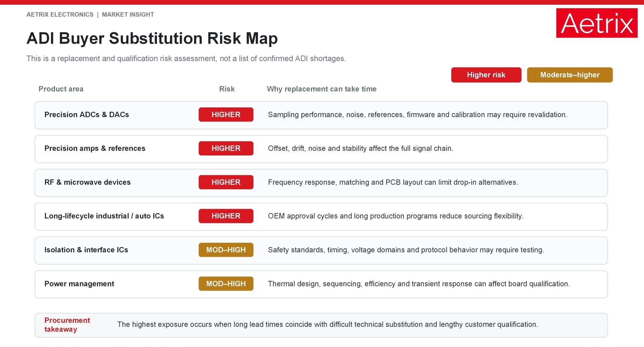Viewport: 644px width, 347px height.
Task: Click the 'Procurement takeaway' label
Action: click(67, 325)
